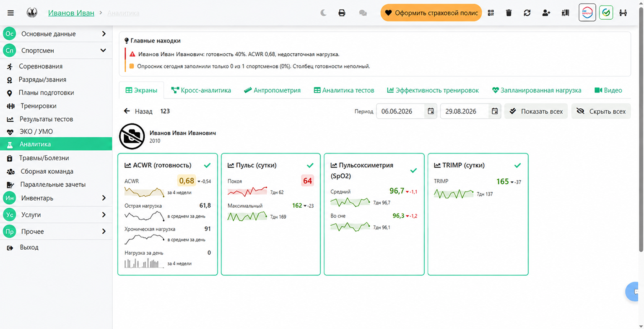Expand Инвентарь sidebar section

click(x=56, y=198)
